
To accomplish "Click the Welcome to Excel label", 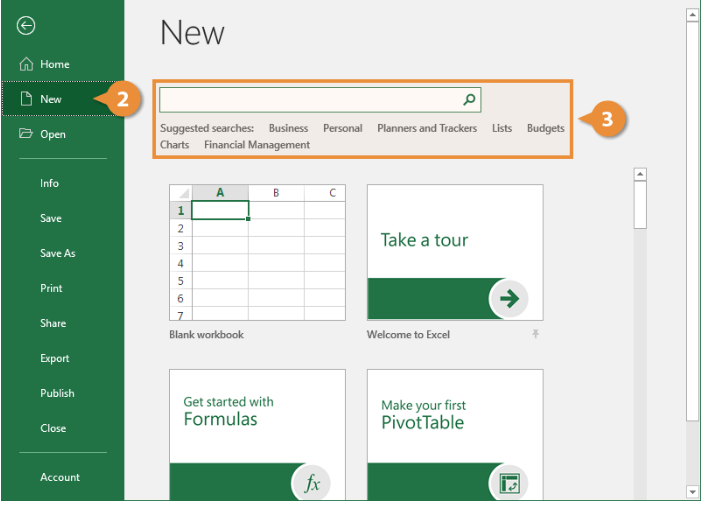I will (408, 335).
